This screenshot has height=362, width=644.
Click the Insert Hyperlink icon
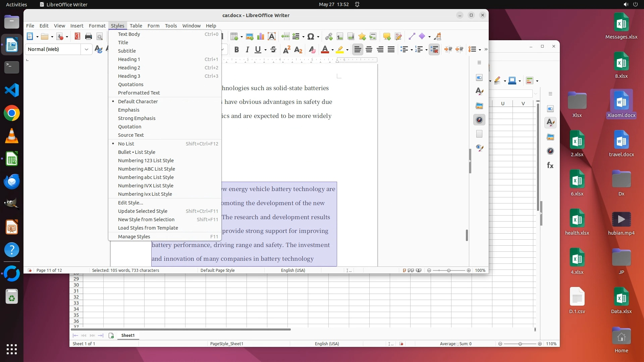[329, 37]
